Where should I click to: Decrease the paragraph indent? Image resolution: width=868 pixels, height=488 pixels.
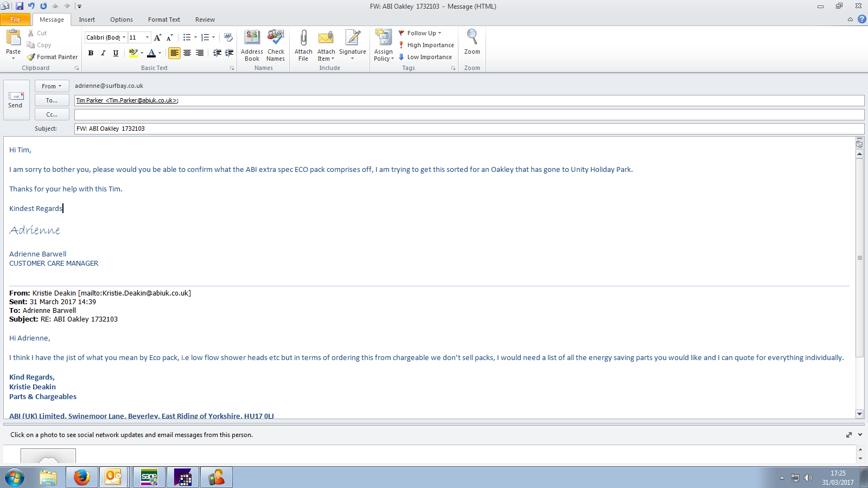(x=217, y=53)
